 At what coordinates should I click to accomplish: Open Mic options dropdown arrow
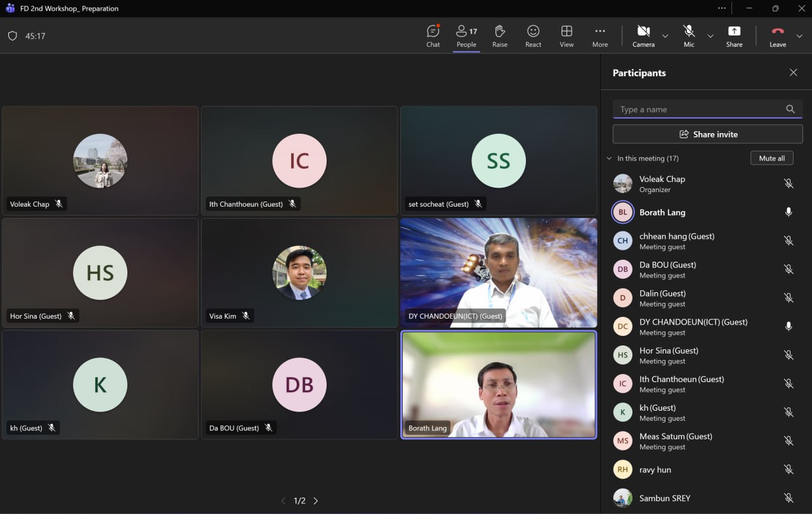coord(710,36)
